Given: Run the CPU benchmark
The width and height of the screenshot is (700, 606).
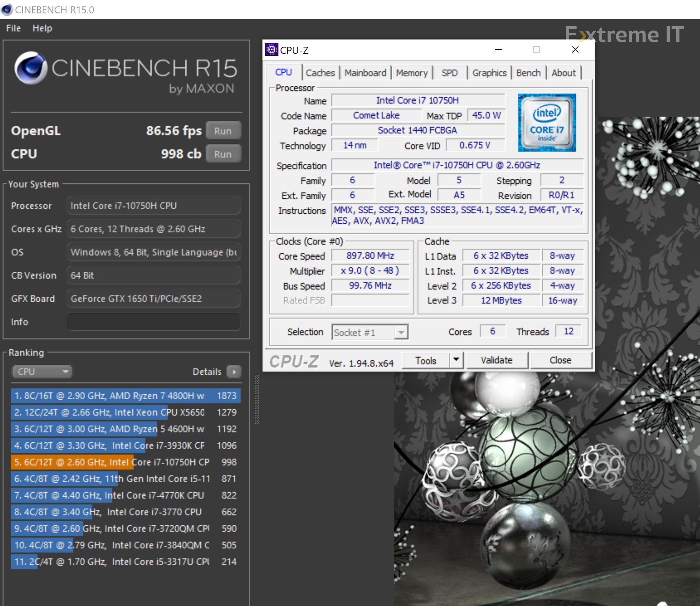Looking at the screenshot, I should [x=223, y=154].
